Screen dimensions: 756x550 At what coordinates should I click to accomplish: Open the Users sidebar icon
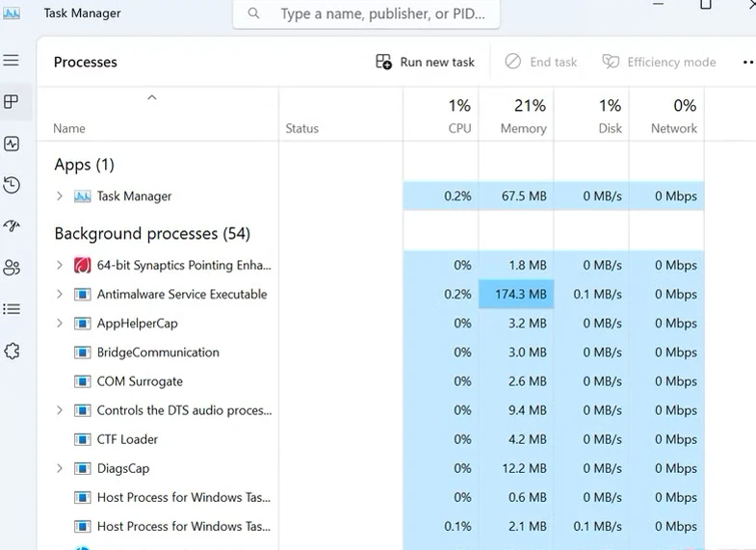pyautogui.click(x=12, y=268)
